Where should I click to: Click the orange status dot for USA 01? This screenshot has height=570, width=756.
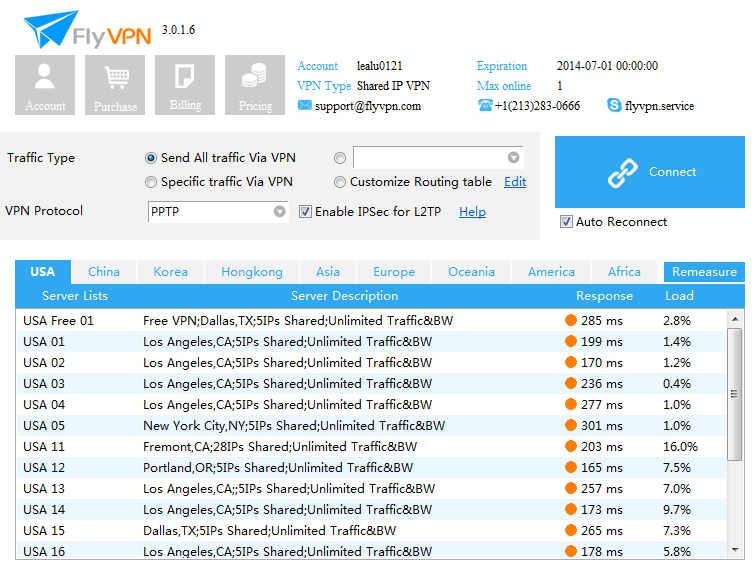(x=571, y=341)
